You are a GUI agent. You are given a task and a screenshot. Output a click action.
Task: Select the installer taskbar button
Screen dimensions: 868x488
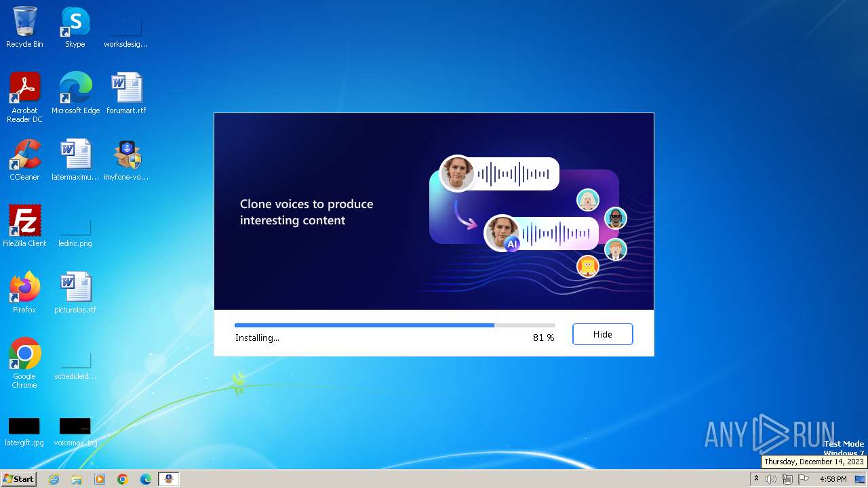169,479
